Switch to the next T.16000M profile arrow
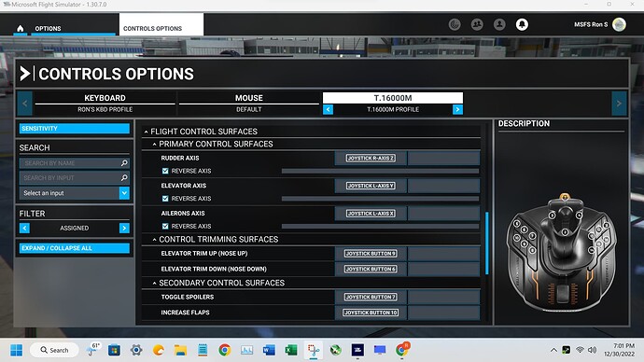This screenshot has width=644, height=362. point(457,109)
